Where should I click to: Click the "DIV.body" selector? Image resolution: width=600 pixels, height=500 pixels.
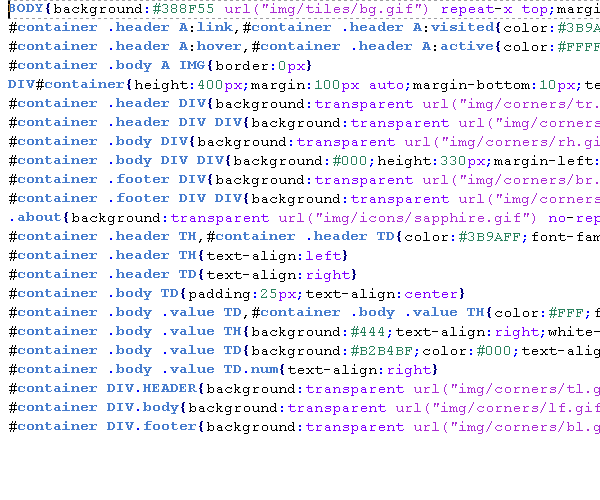[143, 408]
